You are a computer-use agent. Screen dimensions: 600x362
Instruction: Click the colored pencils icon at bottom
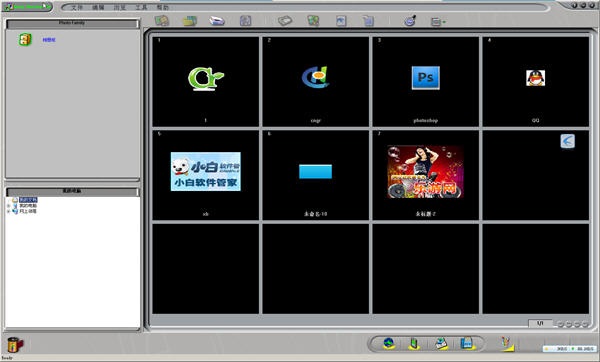[x=507, y=343]
